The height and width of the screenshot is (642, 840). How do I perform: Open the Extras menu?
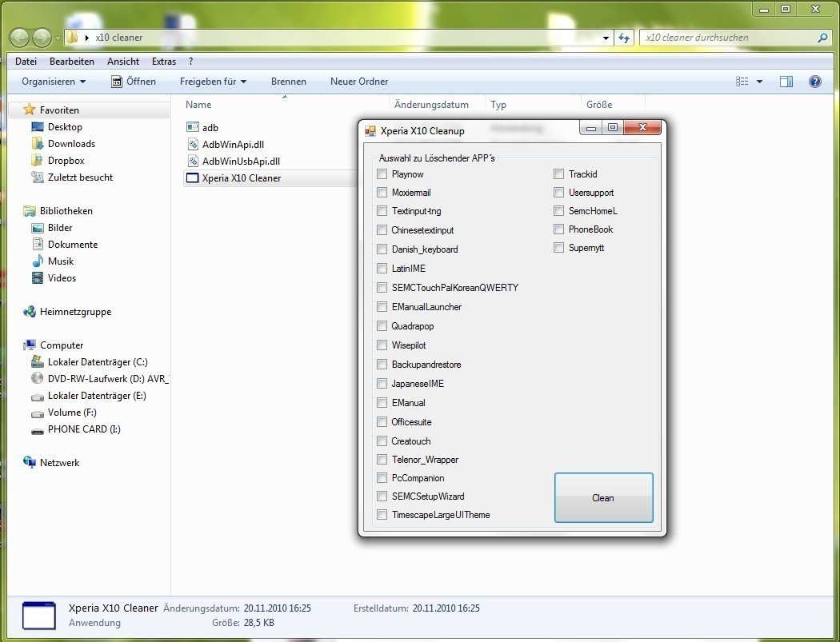point(164,62)
